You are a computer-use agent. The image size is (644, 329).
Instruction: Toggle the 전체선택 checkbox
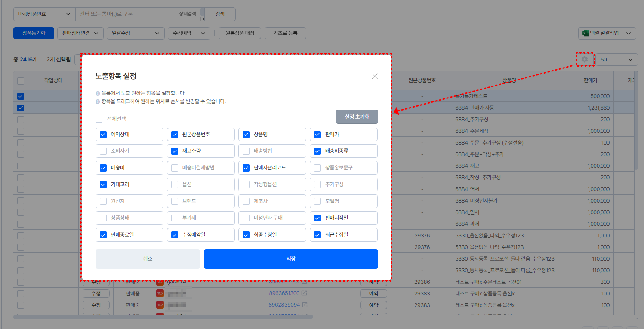[x=99, y=119]
